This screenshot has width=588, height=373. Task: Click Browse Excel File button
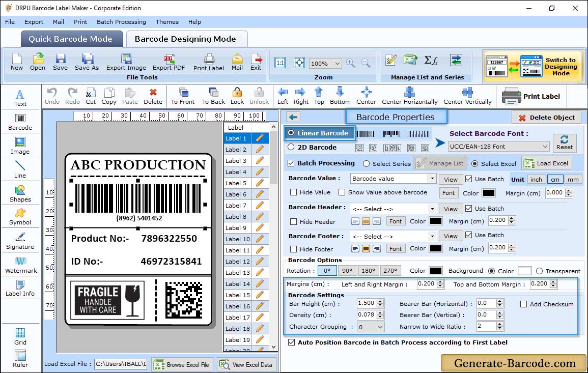coord(182,364)
